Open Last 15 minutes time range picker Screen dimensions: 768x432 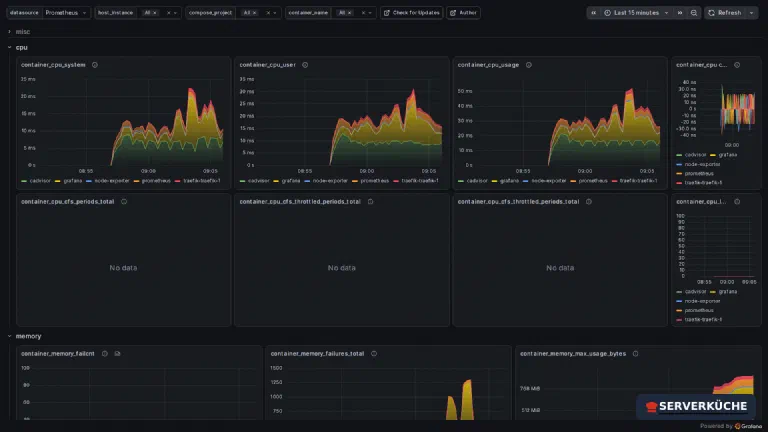coord(636,13)
